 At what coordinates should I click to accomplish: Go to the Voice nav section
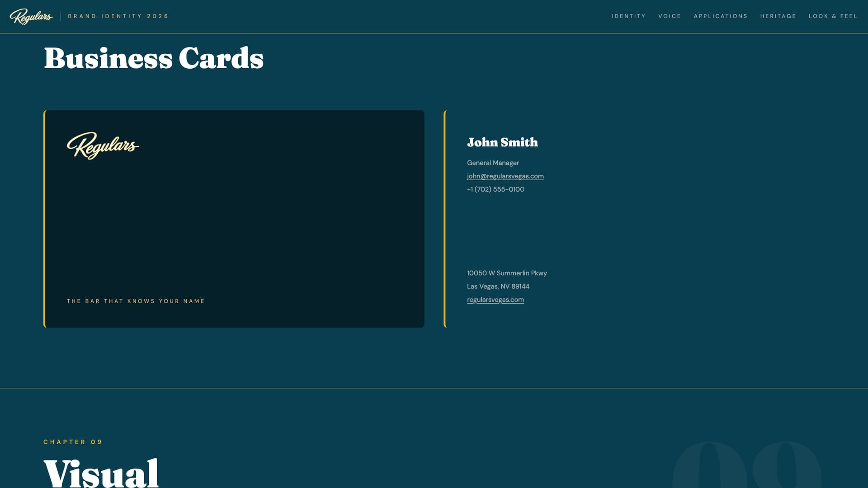(x=670, y=16)
